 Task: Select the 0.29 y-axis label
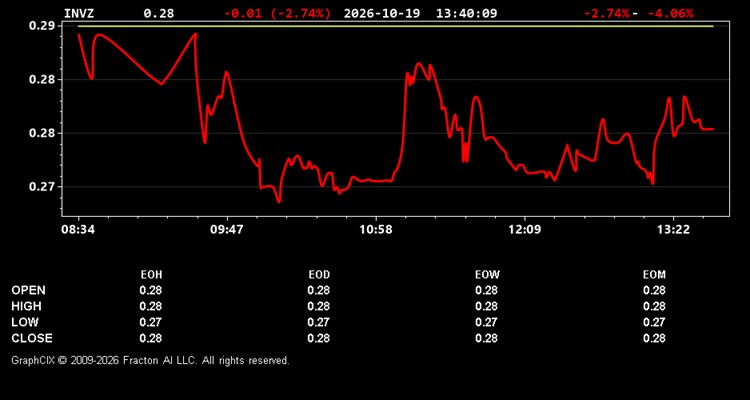point(42,26)
